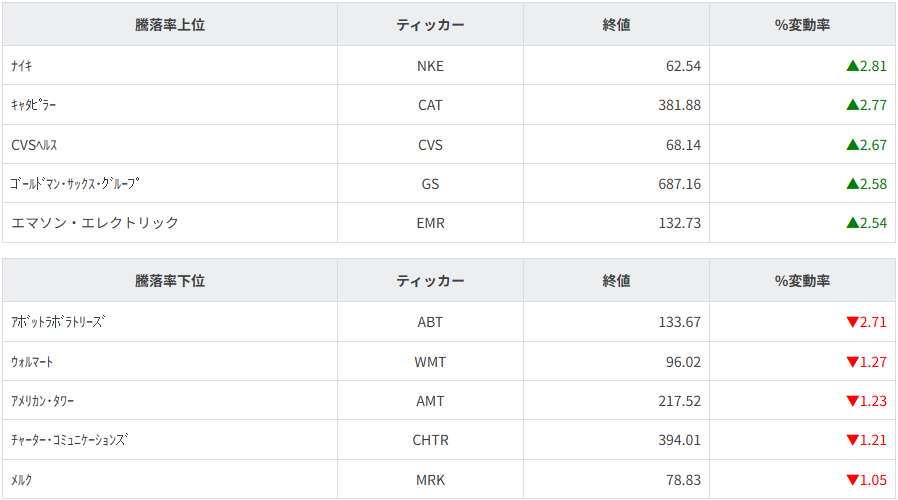Click the 騰落率上位 column header
The width and height of the screenshot is (898, 500).
click(x=170, y=25)
